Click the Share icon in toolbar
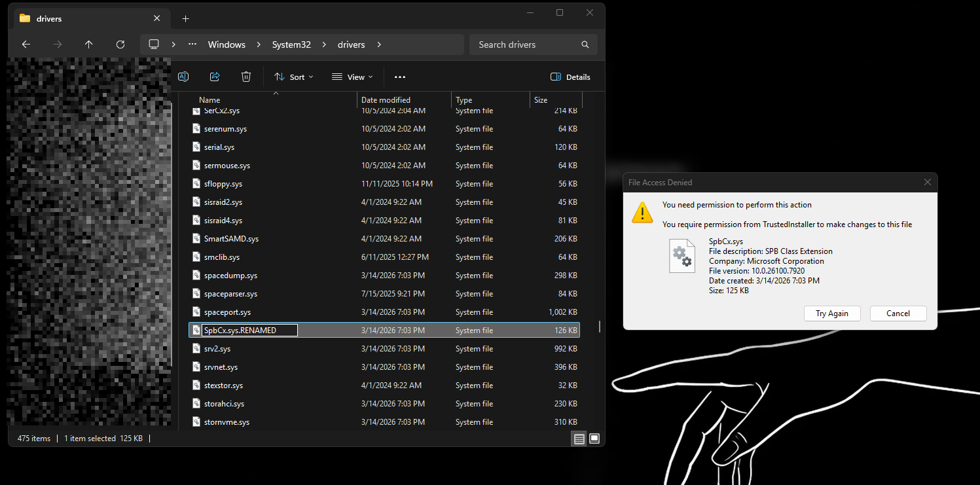 [215, 77]
